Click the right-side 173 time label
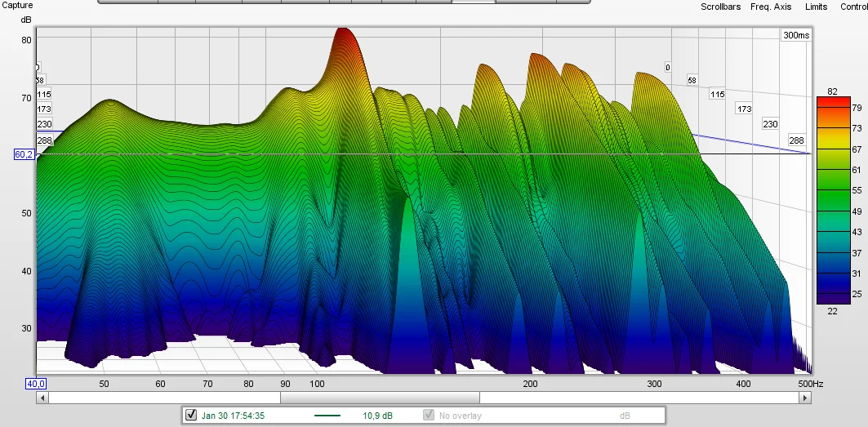The height and width of the screenshot is (427, 868). coord(744,109)
